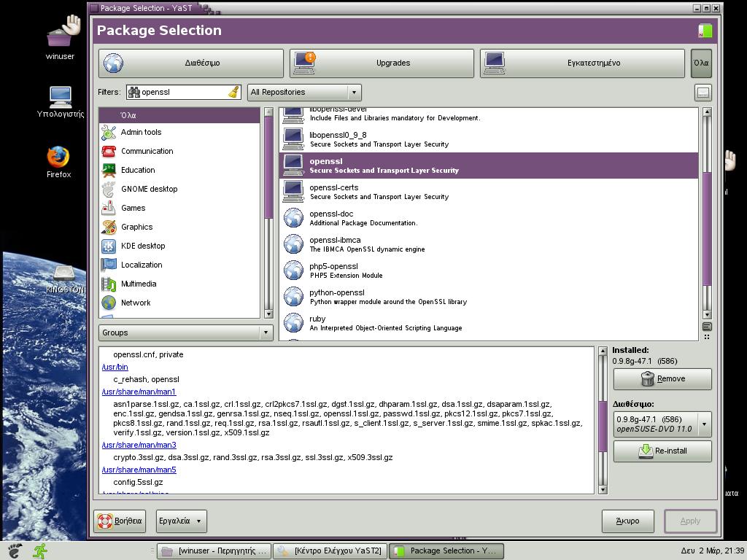Click the globe icon of php5-openssl
This screenshot has width=747, height=560.
click(x=293, y=271)
